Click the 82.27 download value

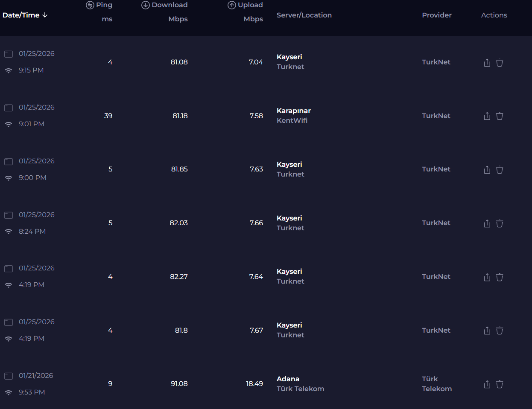pos(179,276)
